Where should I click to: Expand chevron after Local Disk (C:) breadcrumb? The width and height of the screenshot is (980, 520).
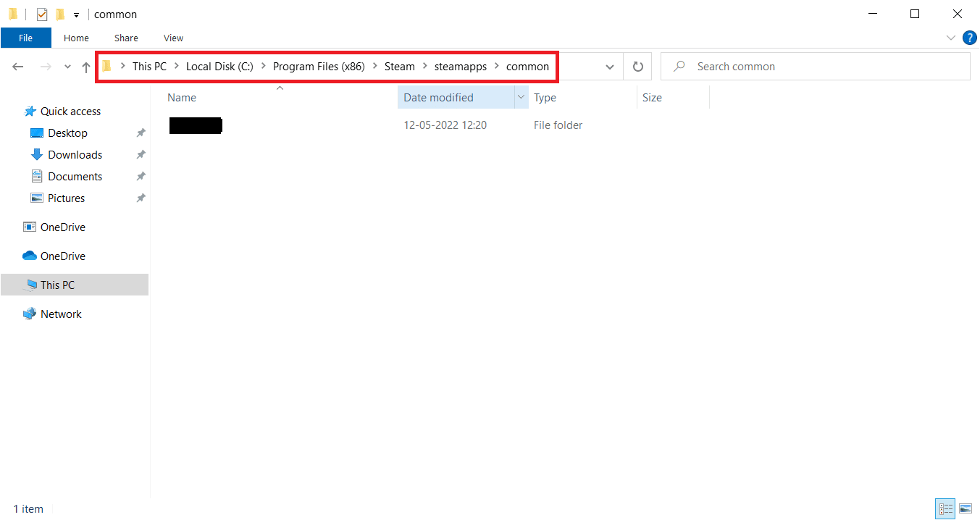tap(264, 67)
